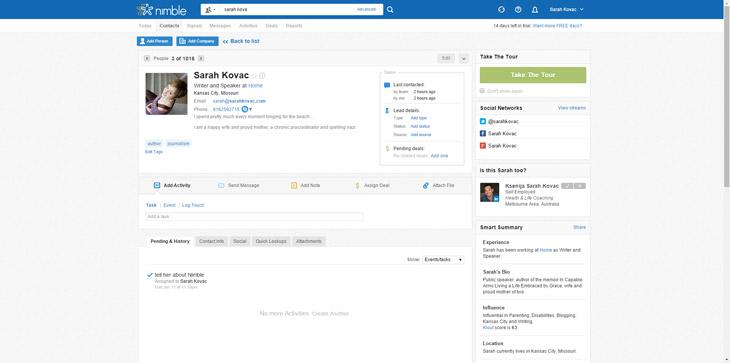Open search type dropdown in search bar

[x=210, y=10]
